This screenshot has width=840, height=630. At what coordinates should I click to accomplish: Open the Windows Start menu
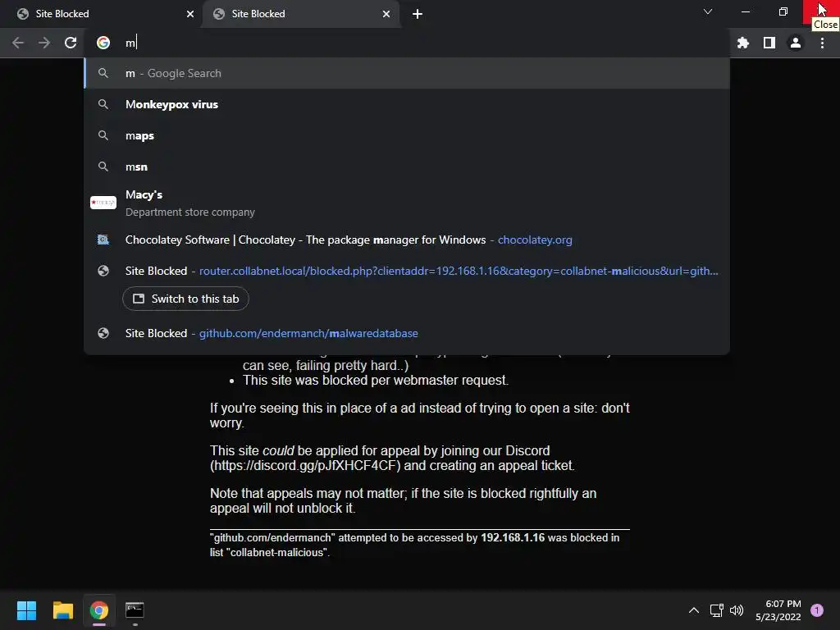click(26, 610)
